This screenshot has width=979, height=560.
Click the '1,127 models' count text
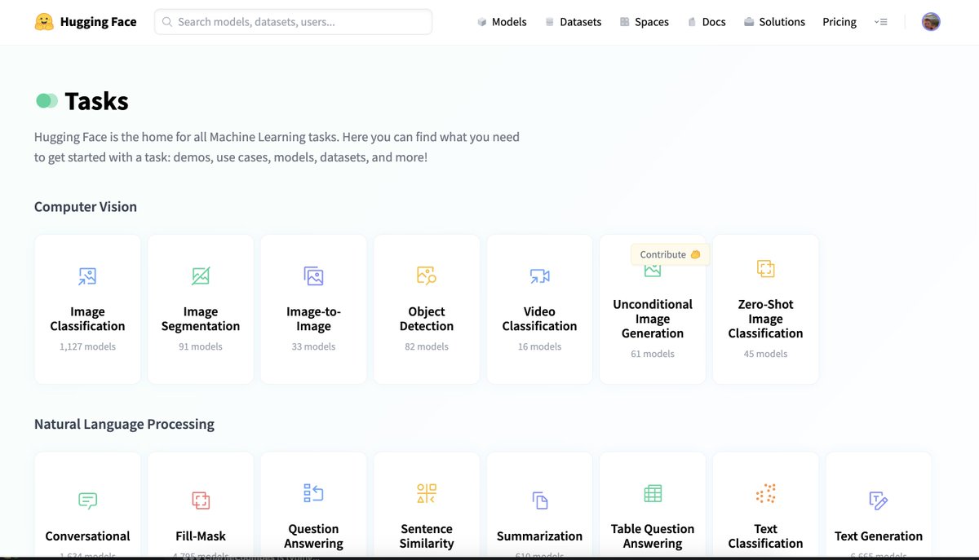[87, 346]
